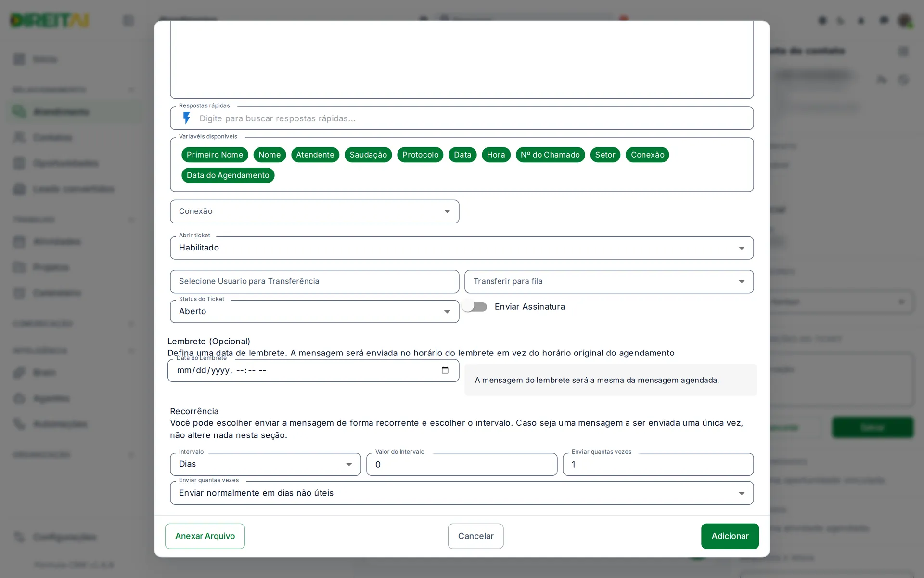Click the Cancelar button
Screen dimensions: 924x578
pyautogui.click(x=475, y=536)
